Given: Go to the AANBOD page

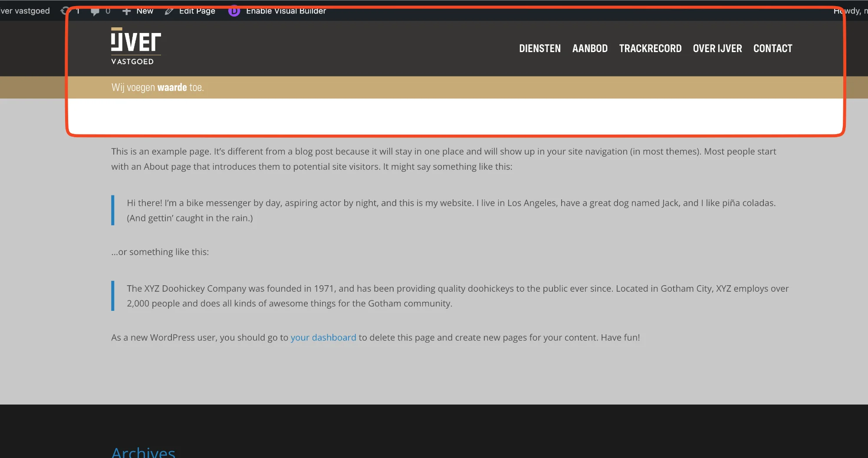Looking at the screenshot, I should (x=589, y=49).
